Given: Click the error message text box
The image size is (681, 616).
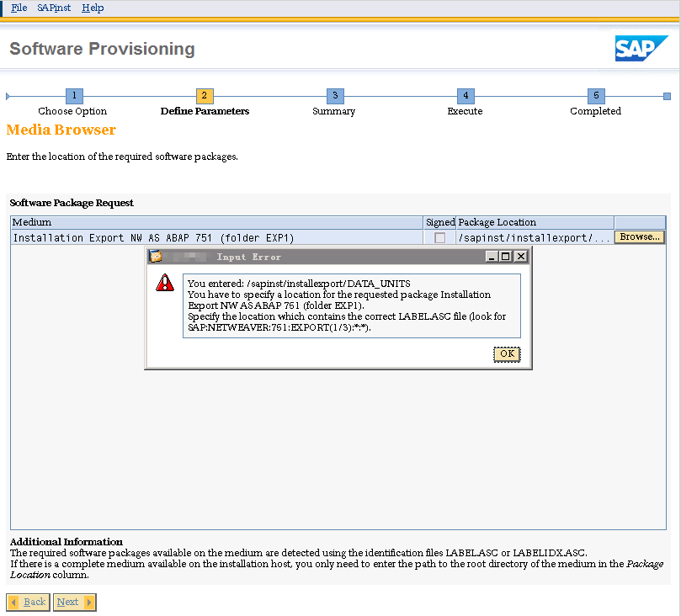Looking at the screenshot, I should click(351, 305).
